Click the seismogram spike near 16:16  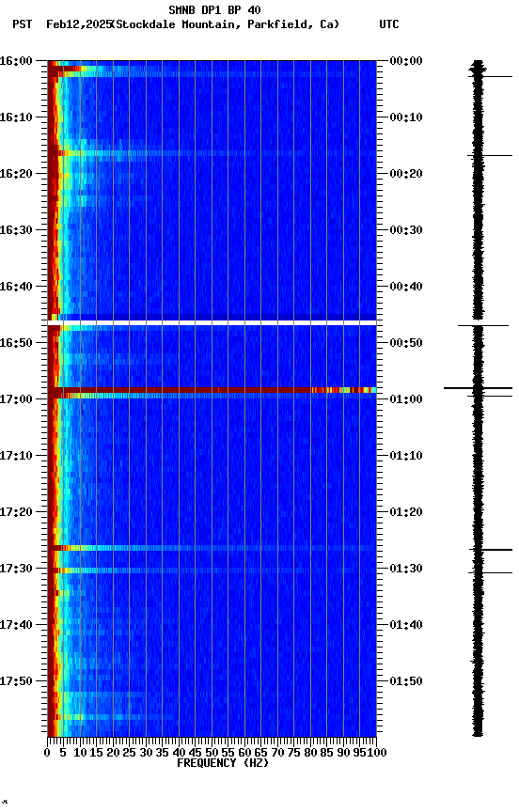pyautogui.click(x=490, y=155)
